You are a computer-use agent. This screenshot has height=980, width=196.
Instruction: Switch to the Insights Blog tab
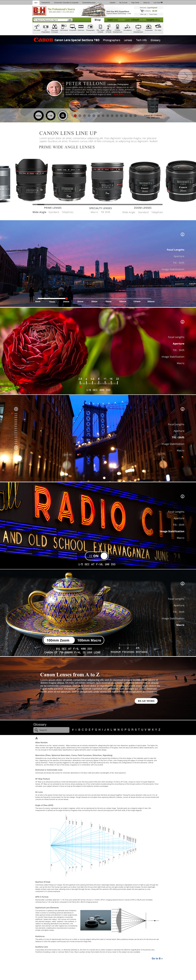(x=153, y=20)
